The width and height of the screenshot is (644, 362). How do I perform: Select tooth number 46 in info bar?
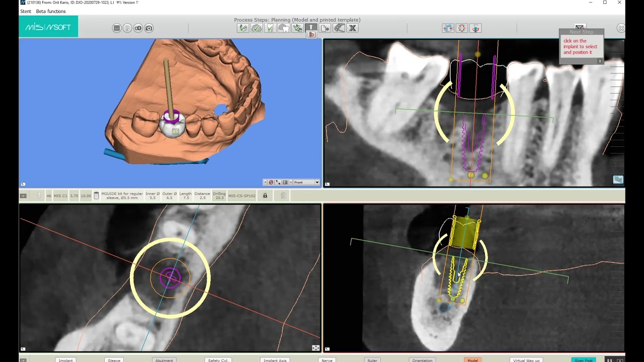(49, 196)
